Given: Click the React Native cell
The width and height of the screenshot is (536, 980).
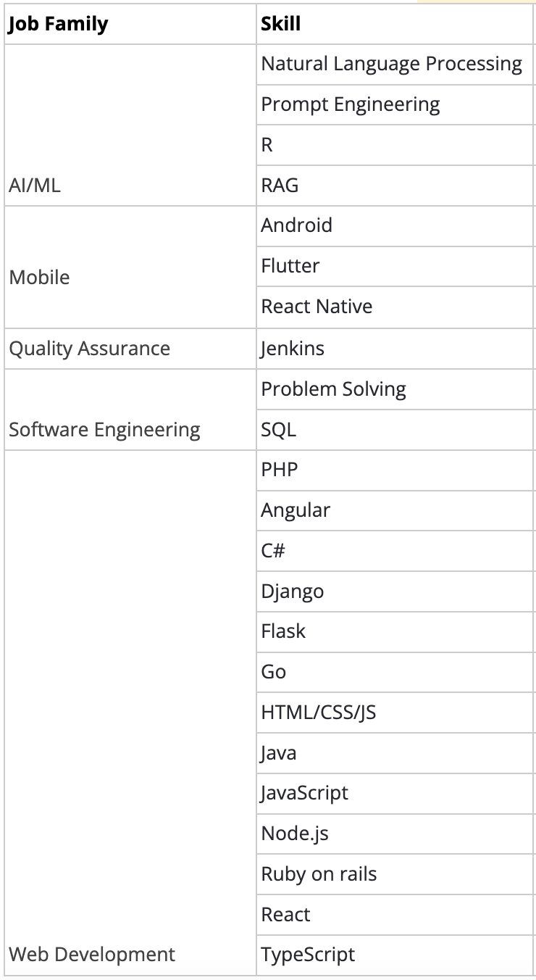Looking at the screenshot, I should [x=317, y=307].
